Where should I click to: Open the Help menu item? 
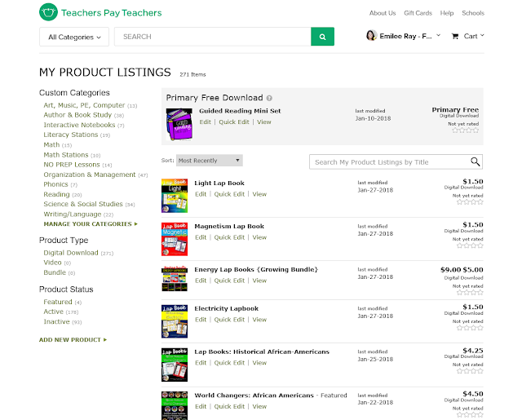coord(447,13)
